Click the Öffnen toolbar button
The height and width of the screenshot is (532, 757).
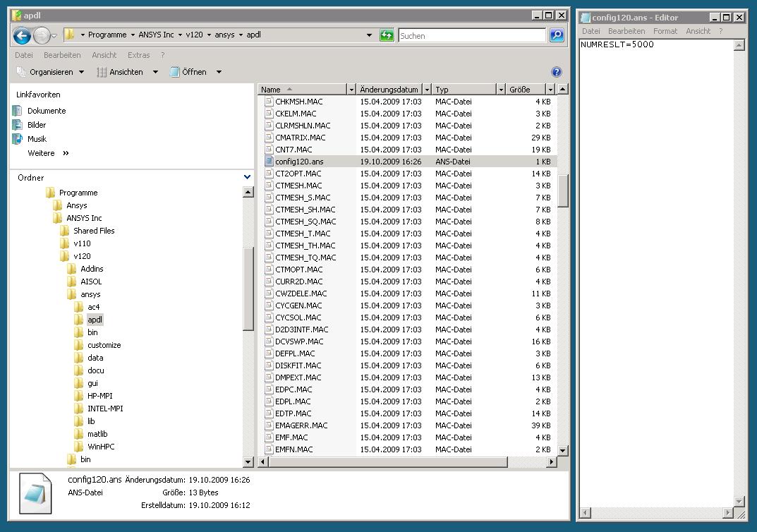tap(188, 72)
